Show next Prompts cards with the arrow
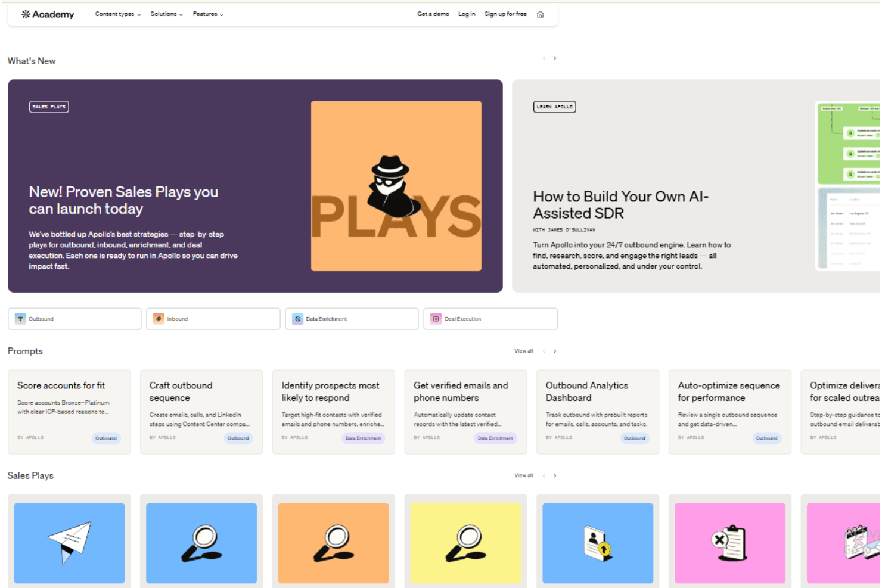This screenshot has height=588, width=882. coord(555,351)
